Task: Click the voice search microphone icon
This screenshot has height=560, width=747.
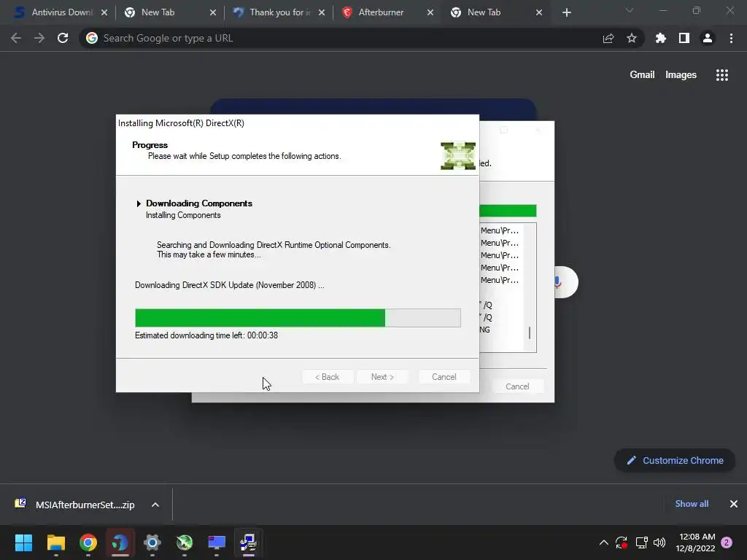Action: 557,282
